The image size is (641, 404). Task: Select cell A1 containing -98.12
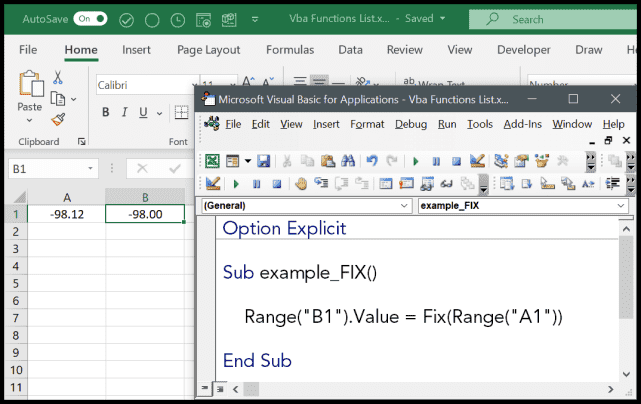click(x=66, y=213)
